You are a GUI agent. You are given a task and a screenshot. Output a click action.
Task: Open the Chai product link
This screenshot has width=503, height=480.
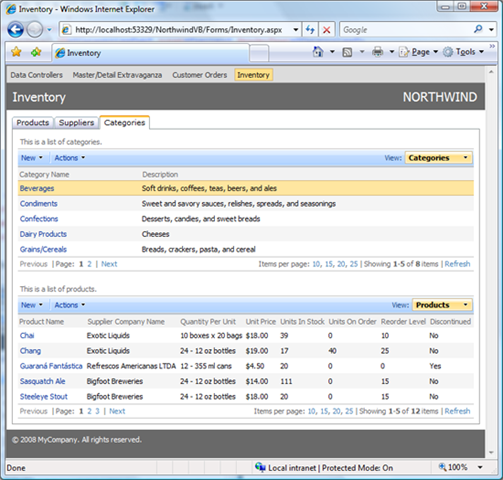pos(27,335)
